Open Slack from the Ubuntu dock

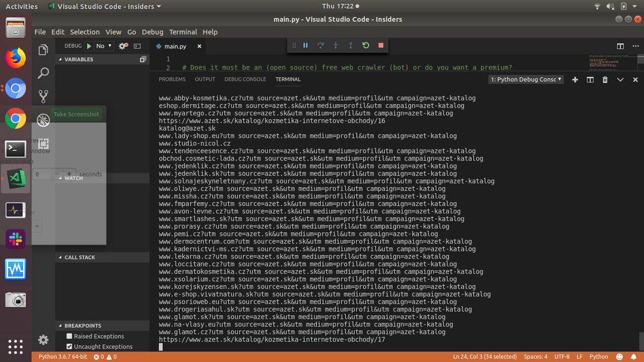click(16, 239)
